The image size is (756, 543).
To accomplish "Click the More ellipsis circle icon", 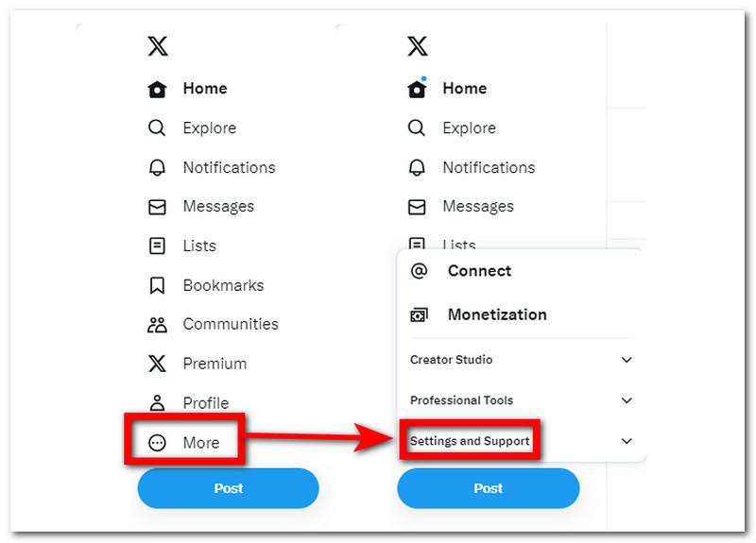I will (x=157, y=442).
